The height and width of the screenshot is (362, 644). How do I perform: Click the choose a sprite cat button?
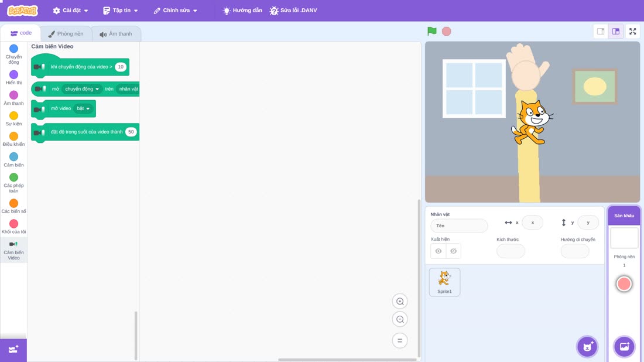tap(587, 347)
